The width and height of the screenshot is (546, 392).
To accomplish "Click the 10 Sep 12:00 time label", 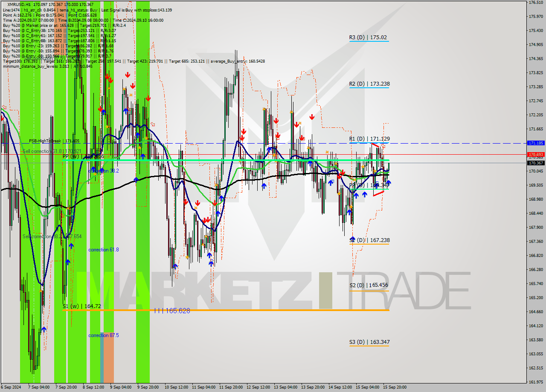I will 177,387.
